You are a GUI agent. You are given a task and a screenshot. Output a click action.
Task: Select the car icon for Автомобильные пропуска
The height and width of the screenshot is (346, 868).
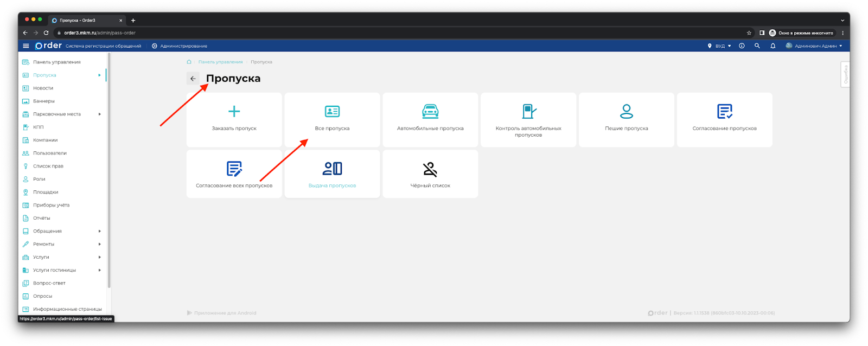tap(430, 112)
